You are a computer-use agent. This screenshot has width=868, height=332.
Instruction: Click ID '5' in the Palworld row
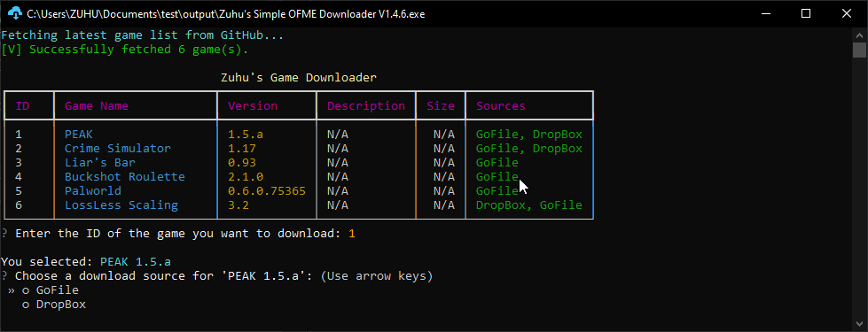[19, 191]
